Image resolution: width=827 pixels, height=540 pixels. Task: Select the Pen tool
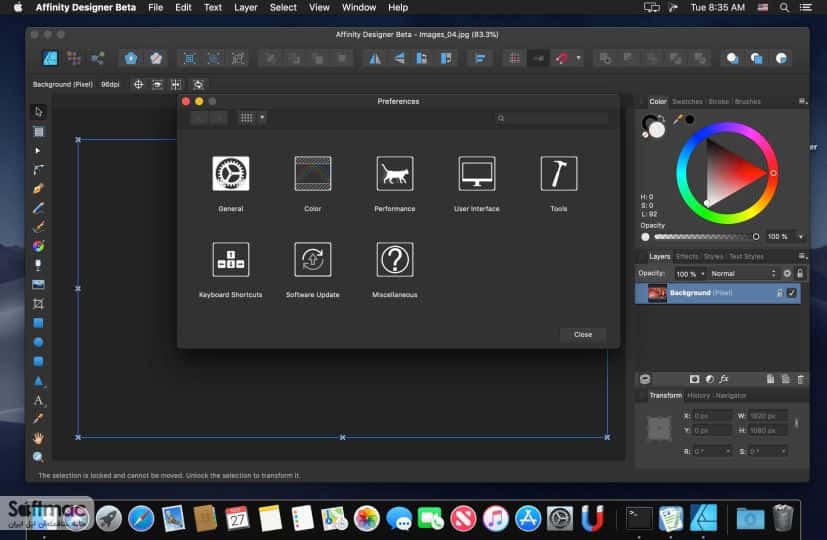tap(39, 188)
